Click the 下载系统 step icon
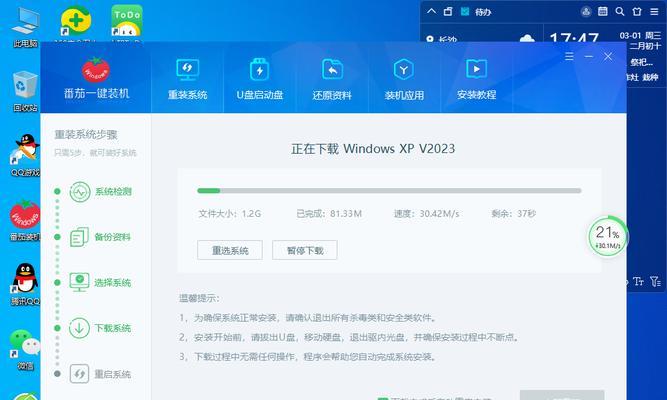 (x=80, y=328)
